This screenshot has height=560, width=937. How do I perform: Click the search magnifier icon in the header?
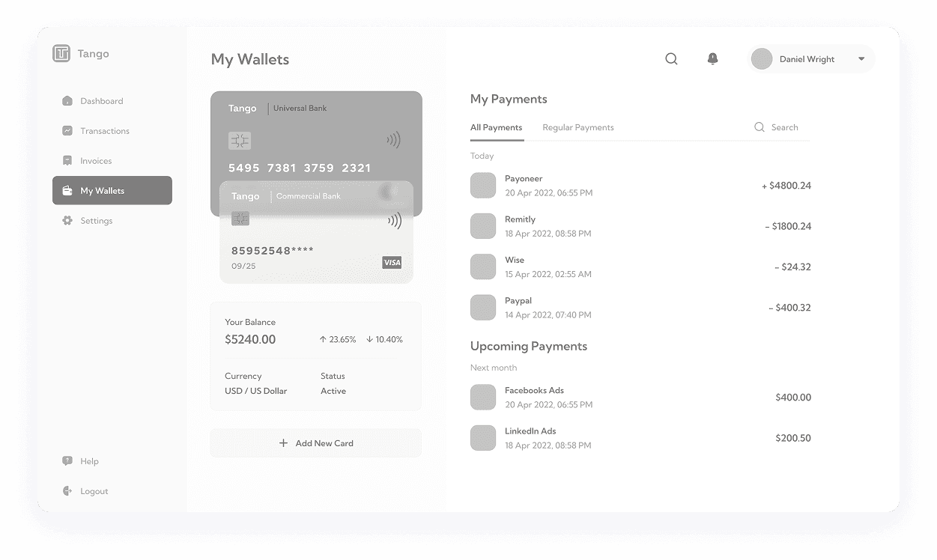coord(671,58)
